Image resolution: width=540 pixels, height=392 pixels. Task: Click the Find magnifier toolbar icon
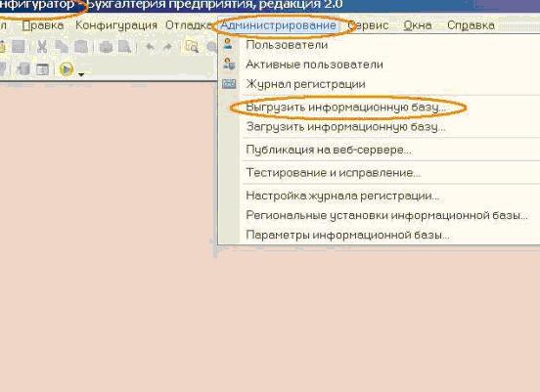(x=192, y=47)
